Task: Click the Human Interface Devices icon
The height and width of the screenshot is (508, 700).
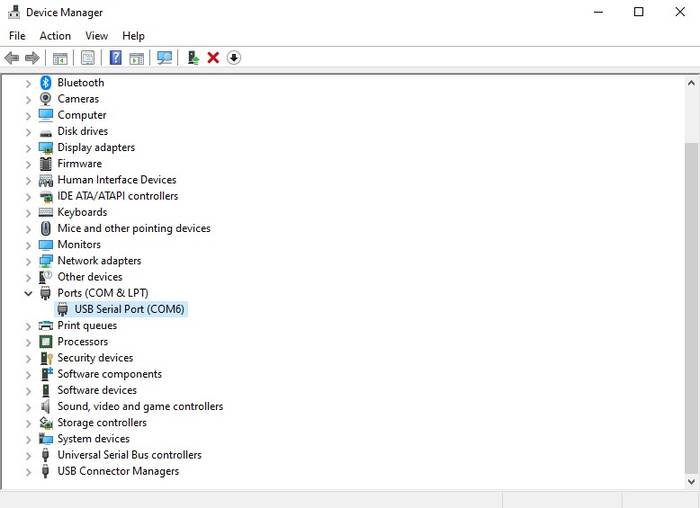Action: tap(46, 180)
